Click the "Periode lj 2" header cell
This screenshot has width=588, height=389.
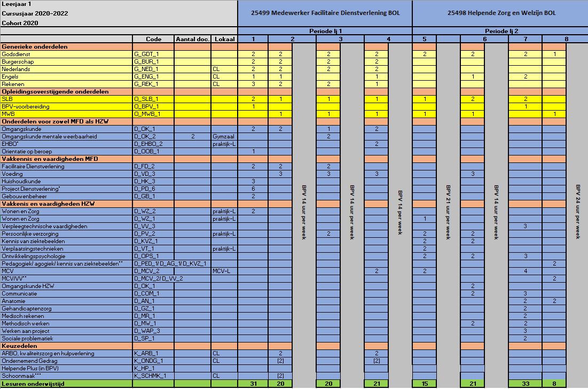[x=501, y=31]
